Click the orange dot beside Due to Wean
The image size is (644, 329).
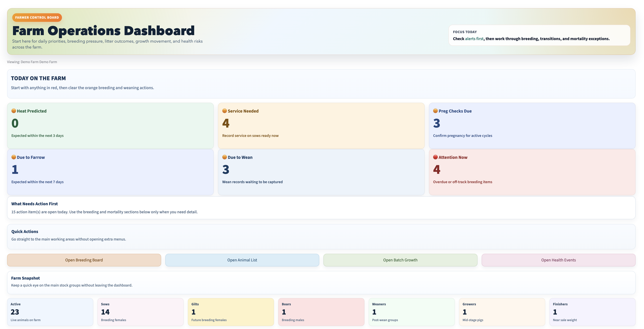225,157
